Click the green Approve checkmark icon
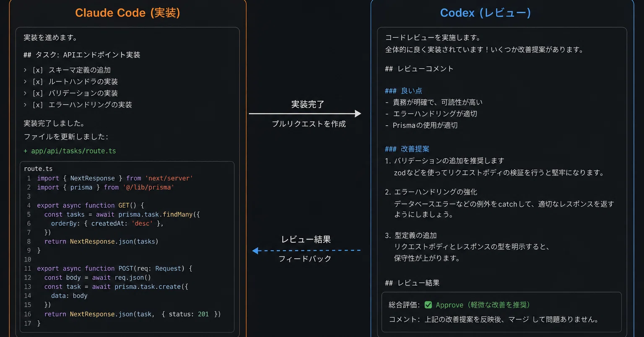This screenshot has height=337, width=644. (428, 305)
